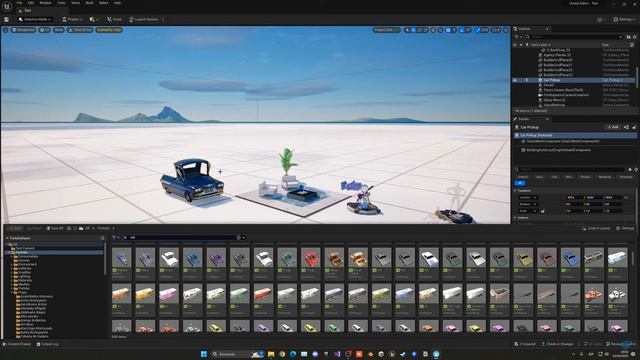The image size is (640, 360).
Task: Select the Agency Planter row in the Outliner
Action: (574, 55)
